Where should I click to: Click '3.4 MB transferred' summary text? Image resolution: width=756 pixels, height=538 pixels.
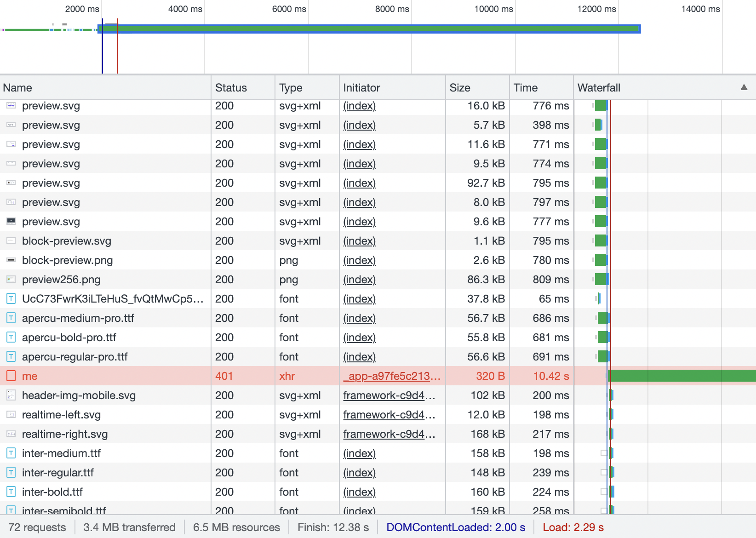click(129, 527)
